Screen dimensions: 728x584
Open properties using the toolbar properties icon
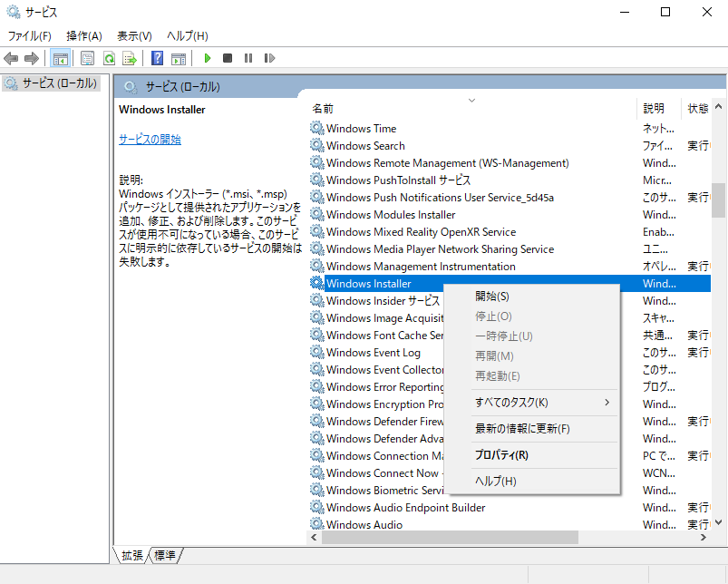(x=88, y=59)
